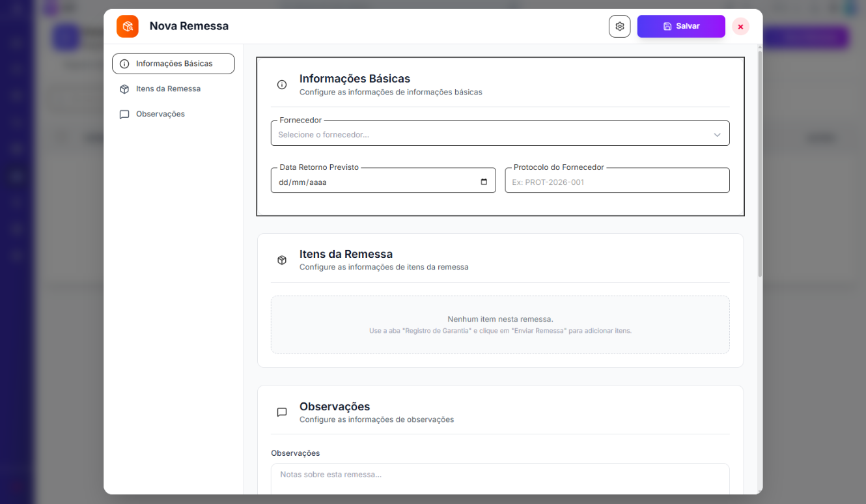
Task: Focus the Data Retorno Previsto date field
Action: [x=383, y=180]
